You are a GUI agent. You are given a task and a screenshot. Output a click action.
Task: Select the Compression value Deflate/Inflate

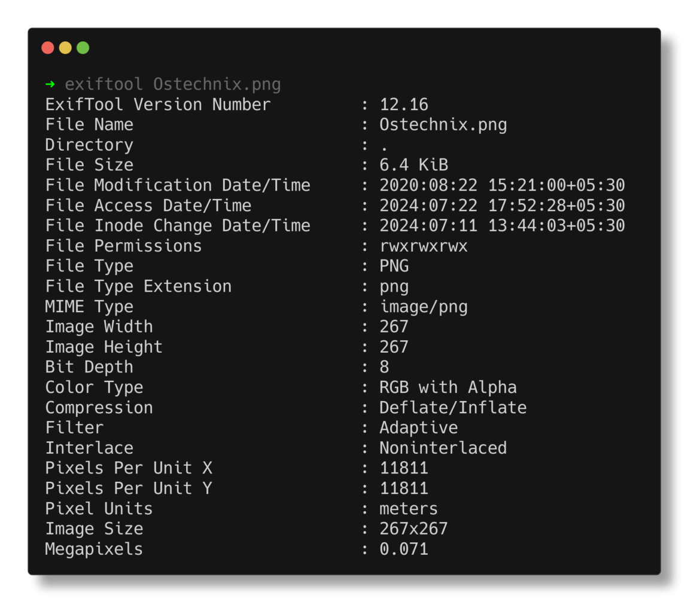454,407
